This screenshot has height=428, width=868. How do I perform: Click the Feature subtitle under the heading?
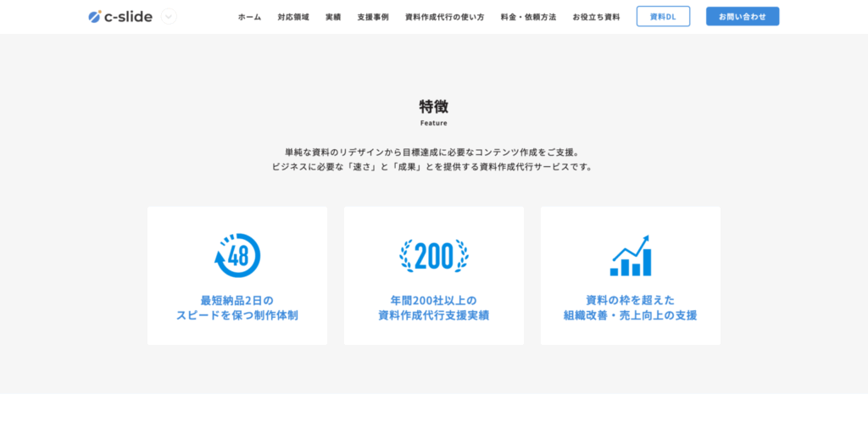point(433,123)
